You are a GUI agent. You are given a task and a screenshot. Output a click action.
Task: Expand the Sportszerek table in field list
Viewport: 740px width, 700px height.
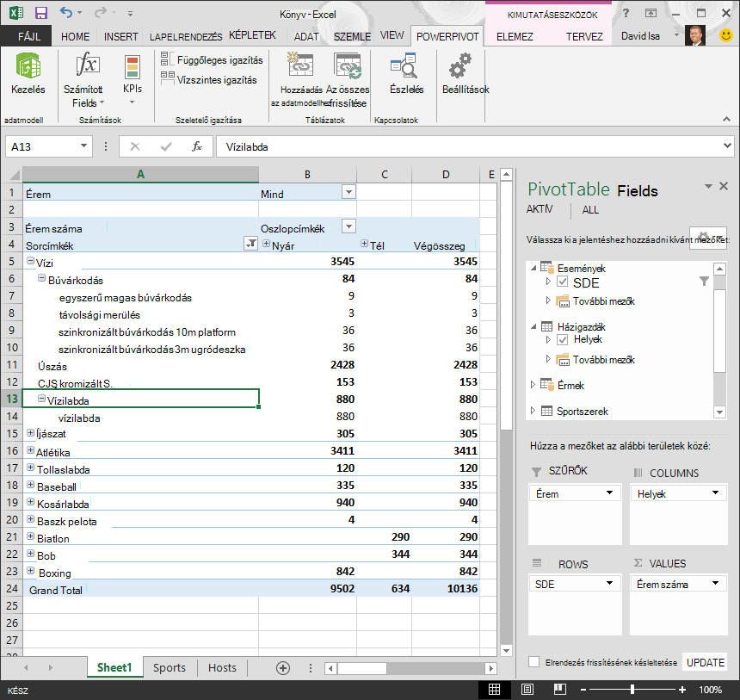tap(533, 411)
